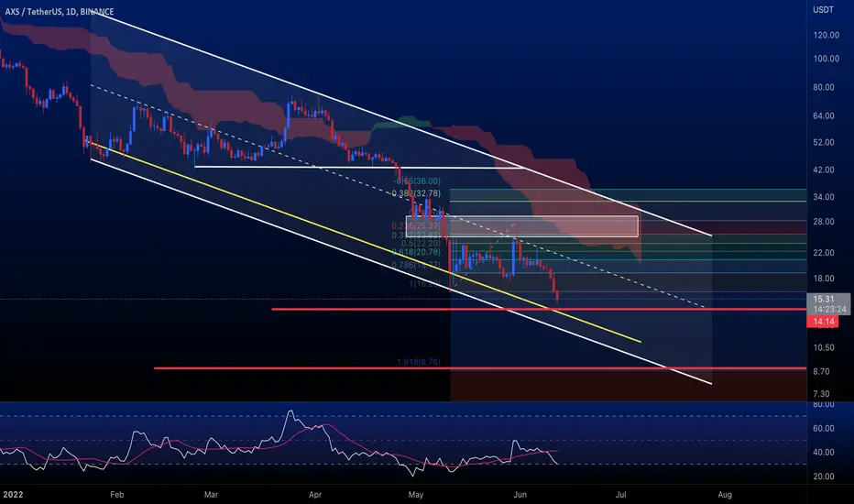Screen dimensions: 854x504
Task: Click the 42.00 price axis value
Action: coord(824,170)
